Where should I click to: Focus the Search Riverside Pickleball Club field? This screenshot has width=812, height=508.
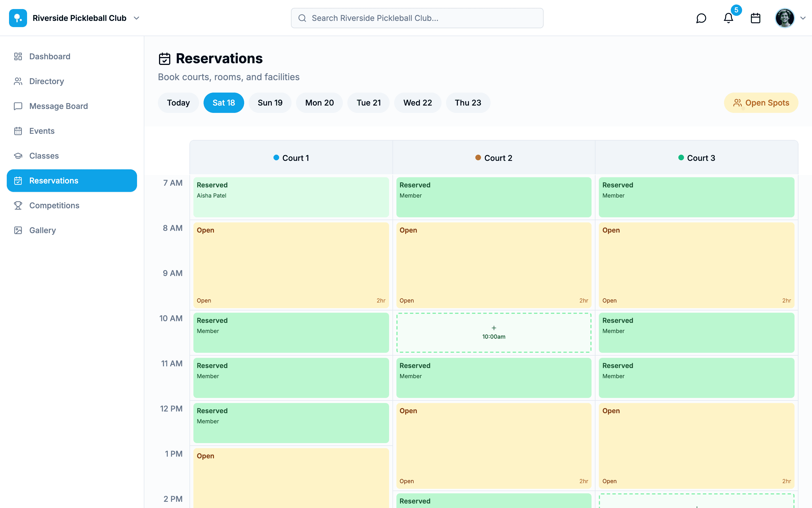417,18
